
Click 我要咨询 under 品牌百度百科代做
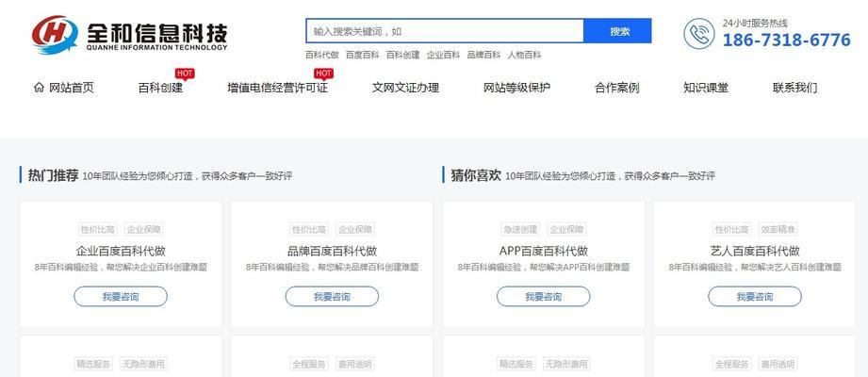[332, 297]
